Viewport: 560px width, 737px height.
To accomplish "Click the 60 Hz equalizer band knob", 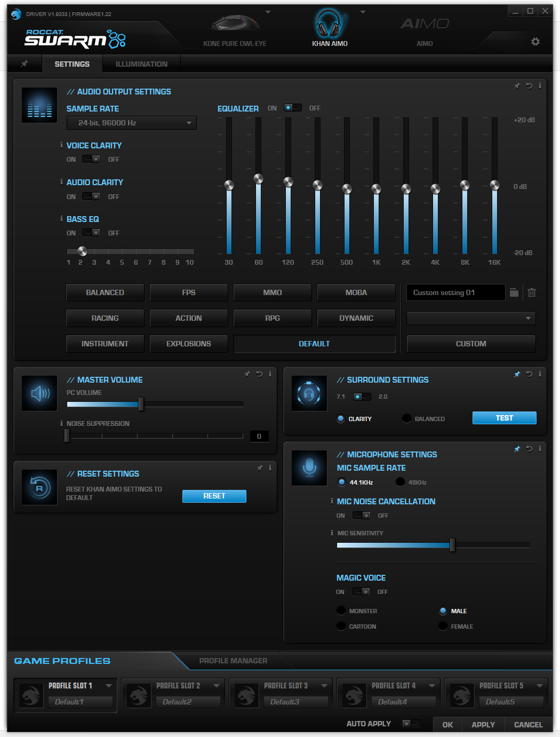I will (259, 179).
